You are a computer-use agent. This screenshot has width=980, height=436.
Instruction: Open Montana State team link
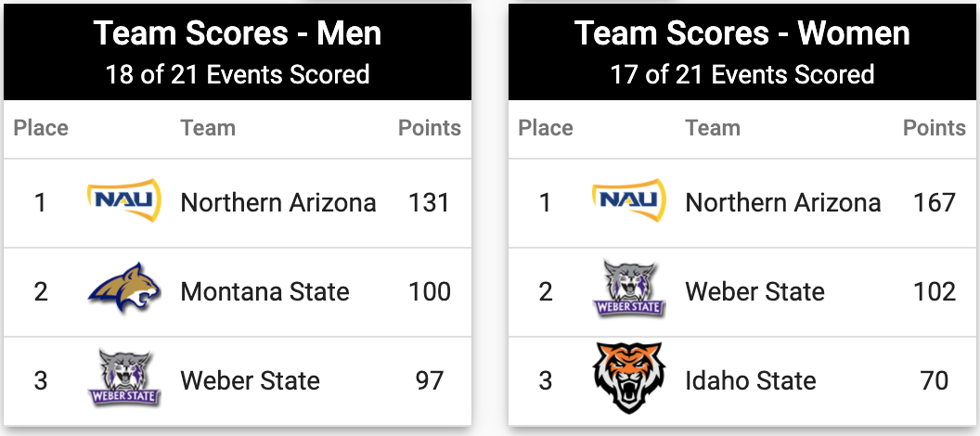264,291
